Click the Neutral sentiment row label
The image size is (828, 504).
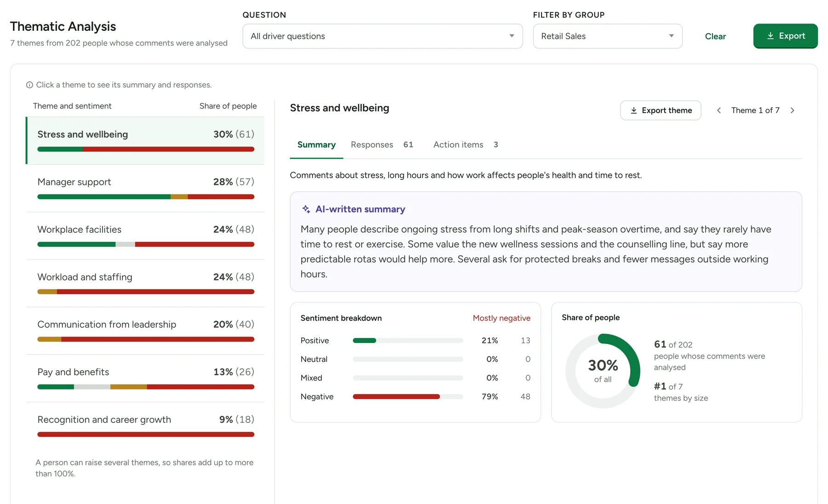click(x=314, y=359)
